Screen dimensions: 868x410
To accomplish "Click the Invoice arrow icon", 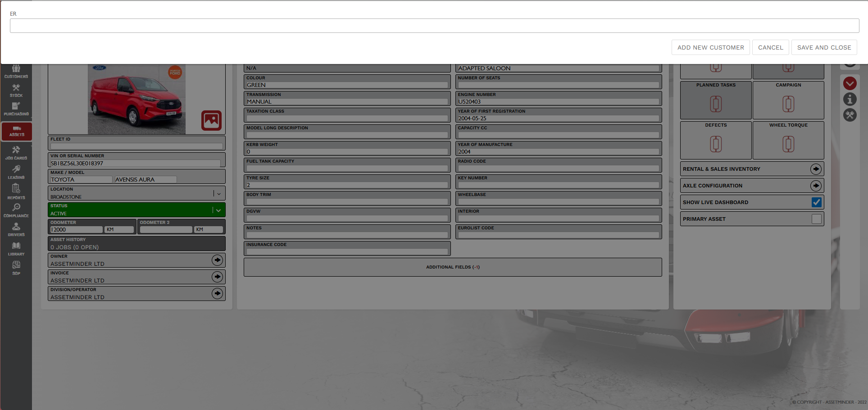I will (217, 277).
